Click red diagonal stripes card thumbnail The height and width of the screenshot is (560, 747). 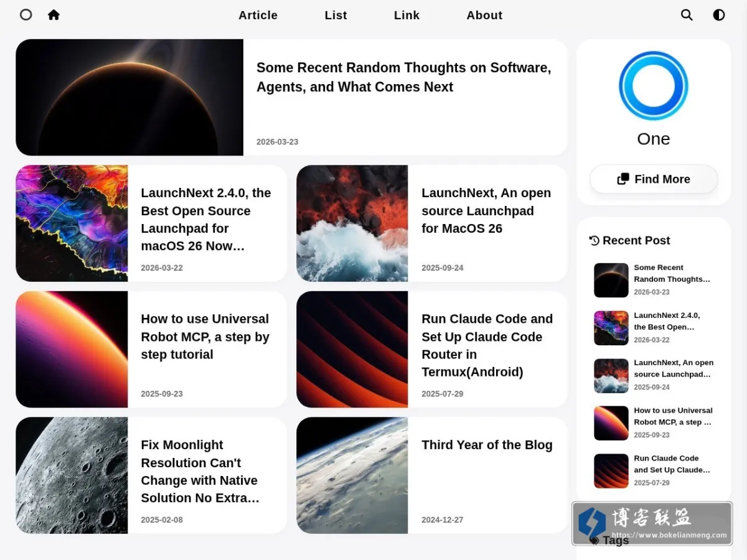click(352, 349)
